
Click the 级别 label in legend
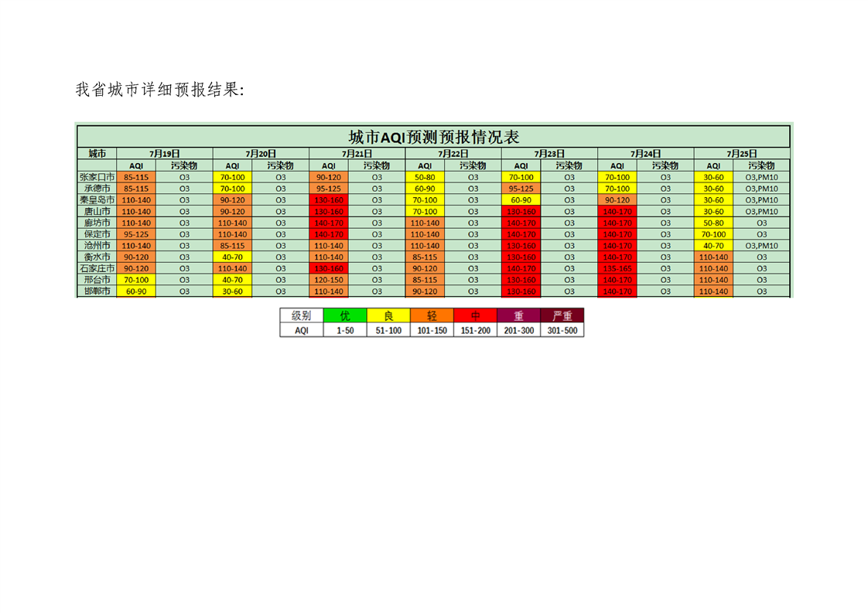[301, 315]
